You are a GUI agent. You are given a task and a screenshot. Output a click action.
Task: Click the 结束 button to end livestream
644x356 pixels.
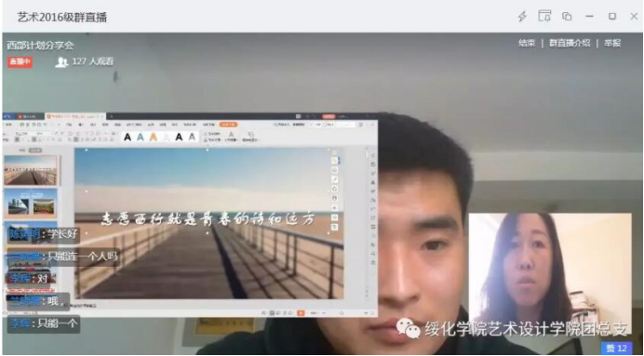tap(527, 43)
